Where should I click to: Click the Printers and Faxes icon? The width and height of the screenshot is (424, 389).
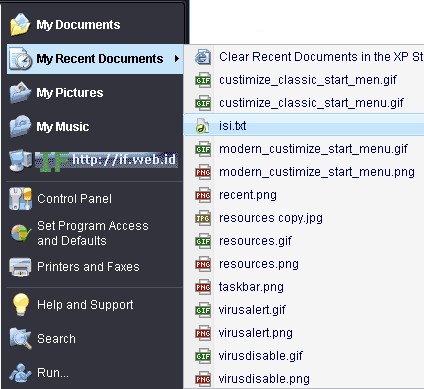pos(20,267)
